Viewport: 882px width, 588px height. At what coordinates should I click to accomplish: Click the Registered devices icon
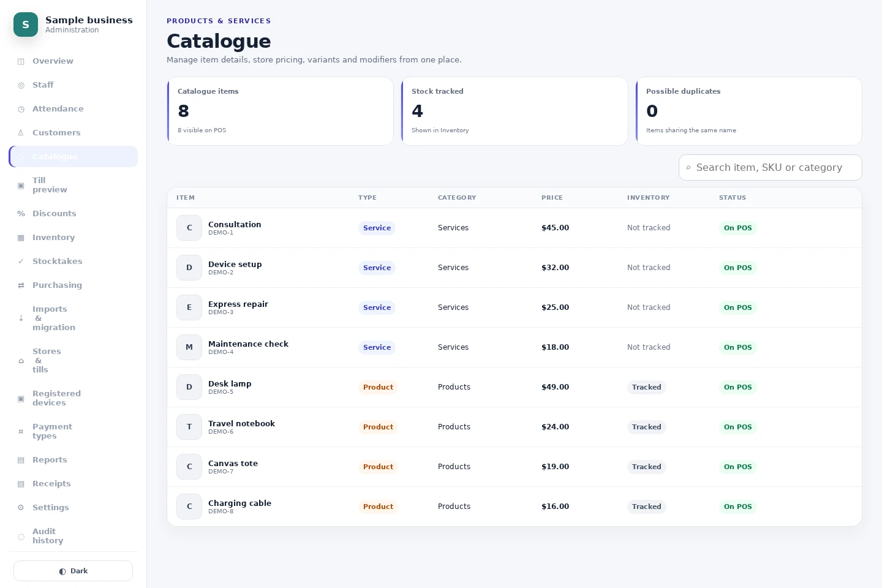(x=21, y=399)
